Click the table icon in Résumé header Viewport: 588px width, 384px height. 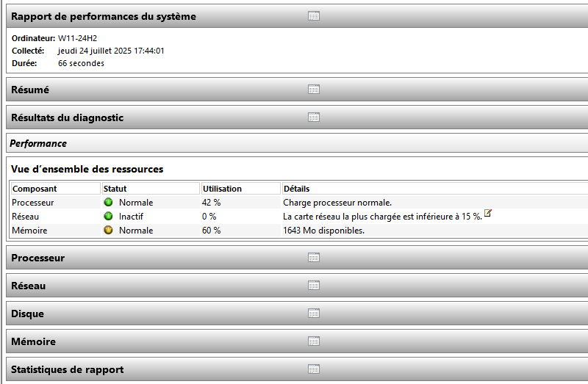pos(314,90)
